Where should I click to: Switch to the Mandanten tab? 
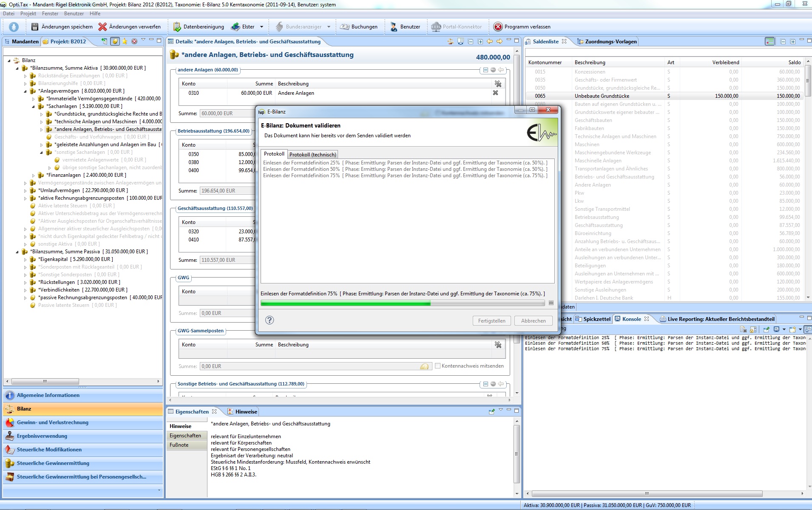tap(22, 41)
